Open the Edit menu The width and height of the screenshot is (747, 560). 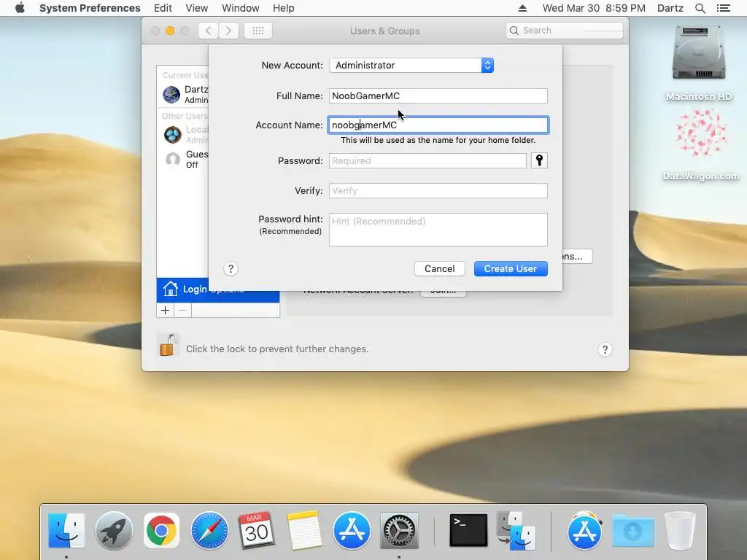tap(163, 8)
